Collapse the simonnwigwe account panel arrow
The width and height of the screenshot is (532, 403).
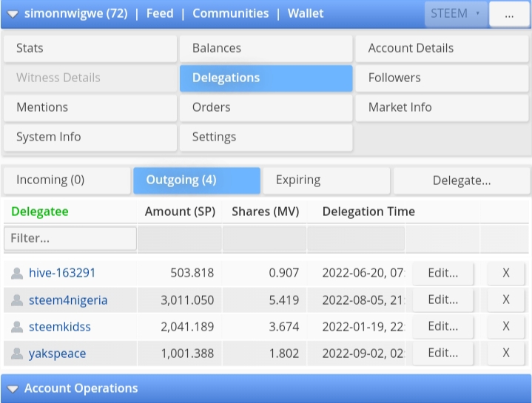point(13,14)
